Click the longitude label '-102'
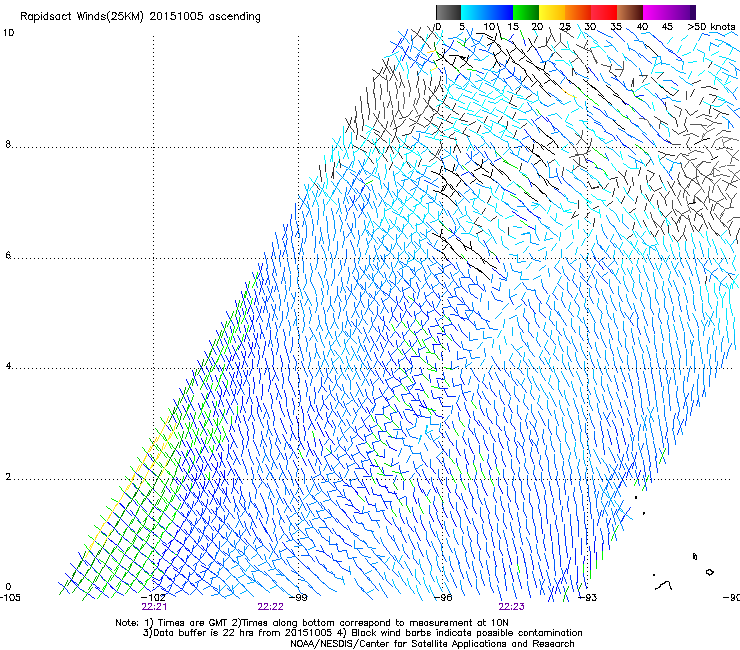 pyautogui.click(x=153, y=598)
